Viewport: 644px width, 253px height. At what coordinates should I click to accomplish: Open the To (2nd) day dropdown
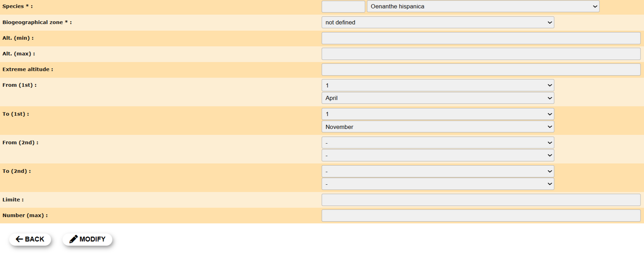(437, 171)
